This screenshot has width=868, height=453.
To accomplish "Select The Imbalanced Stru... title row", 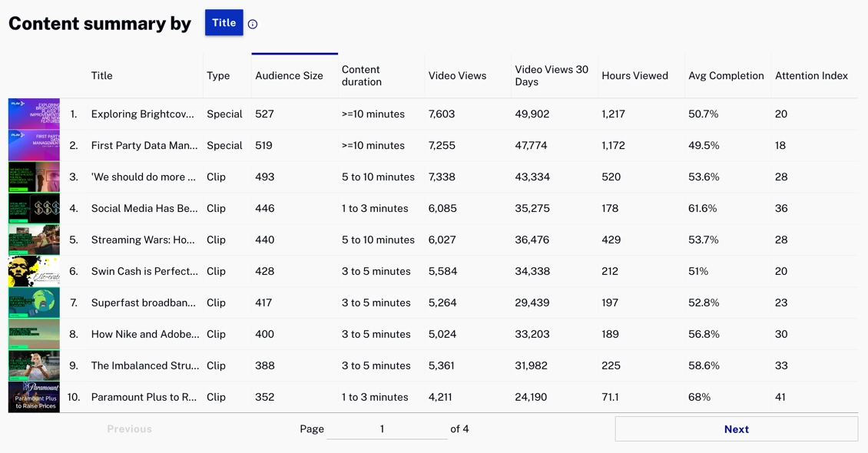I will point(144,365).
